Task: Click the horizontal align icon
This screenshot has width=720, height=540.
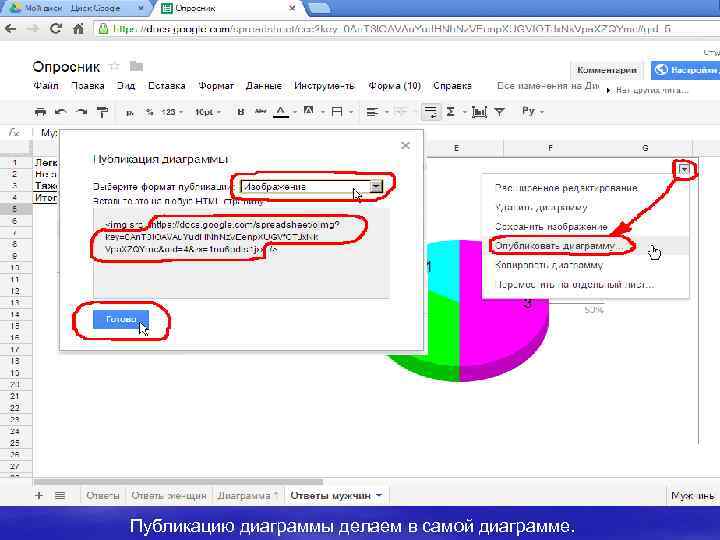Action: coord(372,112)
